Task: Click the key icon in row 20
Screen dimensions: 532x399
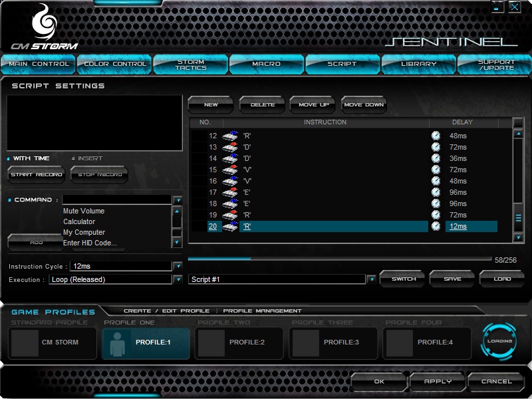Action: (x=230, y=226)
